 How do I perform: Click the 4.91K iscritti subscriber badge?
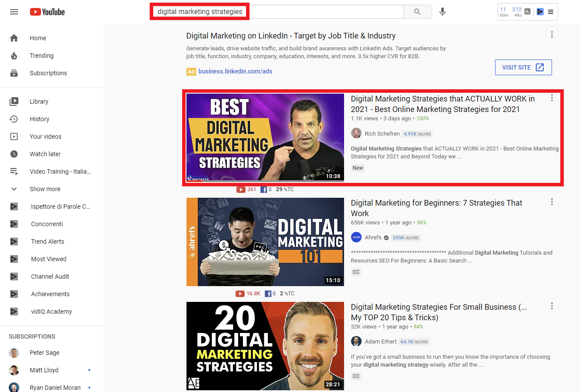pos(417,134)
